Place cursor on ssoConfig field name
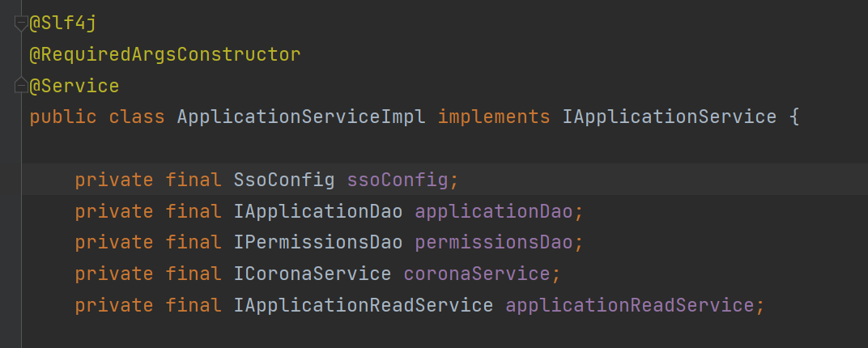This screenshot has height=348, width=868. pyautogui.click(x=397, y=180)
